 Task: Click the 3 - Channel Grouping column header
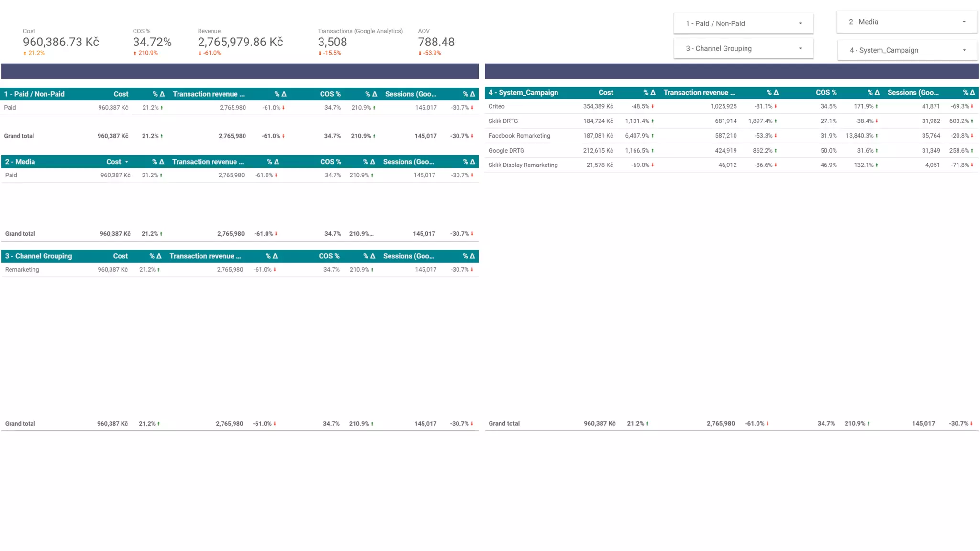[x=38, y=256]
